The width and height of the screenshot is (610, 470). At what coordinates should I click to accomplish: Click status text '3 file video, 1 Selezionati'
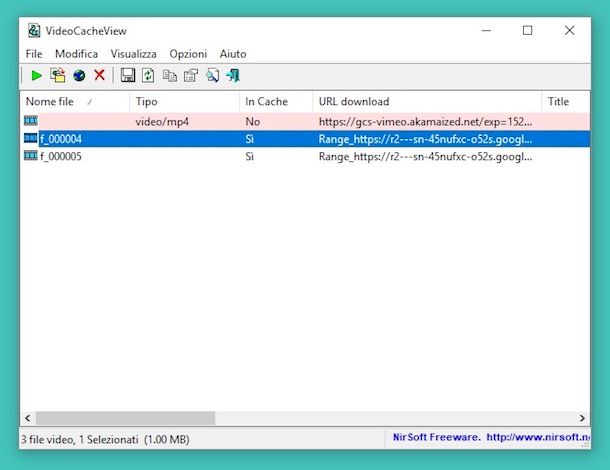[x=80, y=439]
